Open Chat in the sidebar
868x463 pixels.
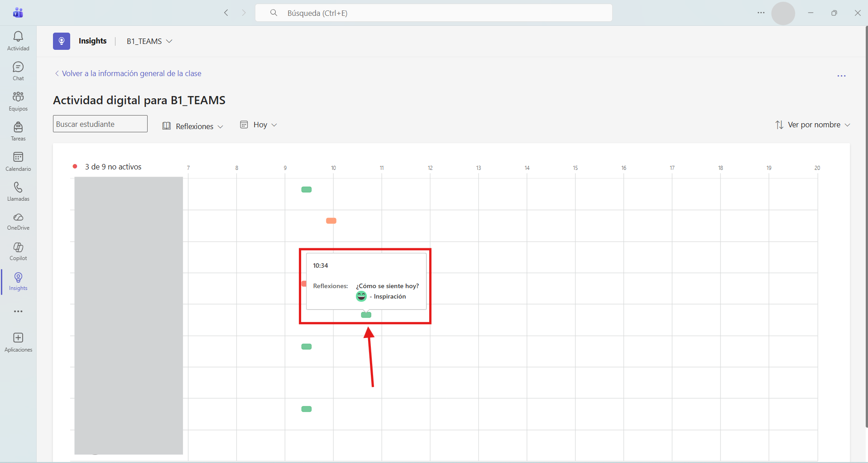(18, 71)
